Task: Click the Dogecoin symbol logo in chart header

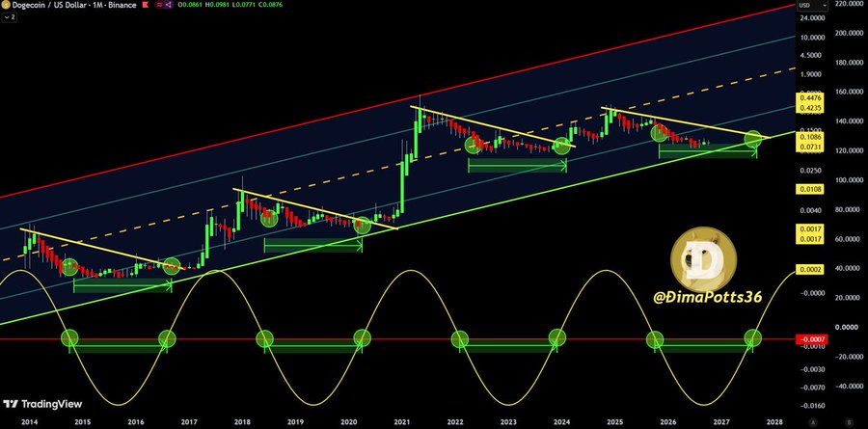Action: pos(5,5)
